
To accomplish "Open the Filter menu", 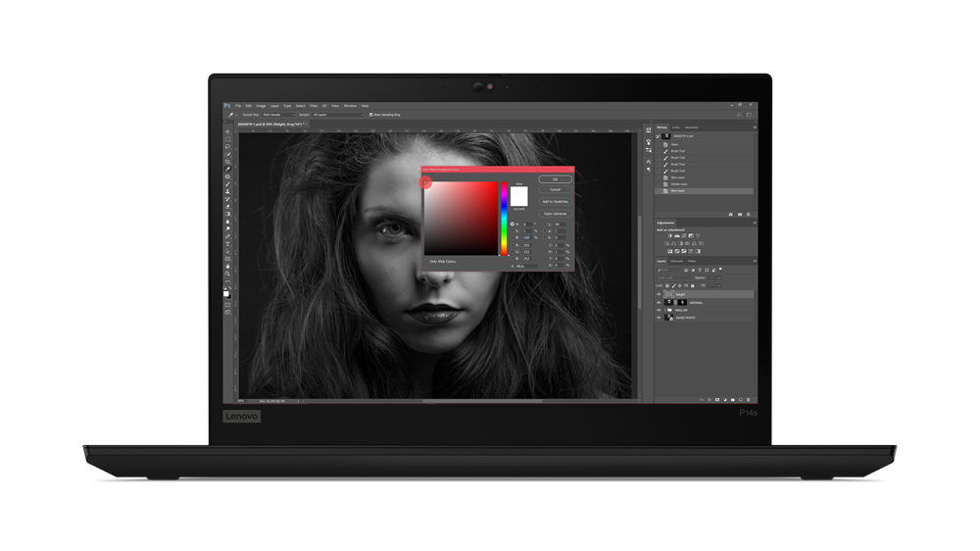I will 314,106.
